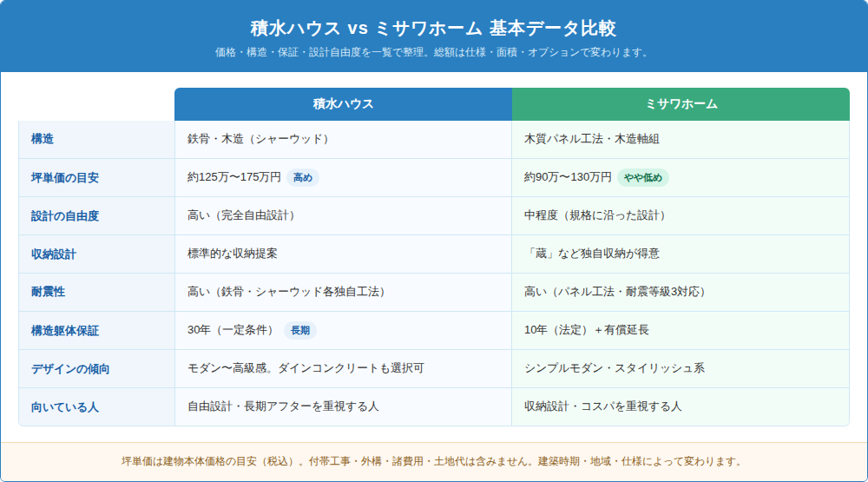This screenshot has width=868, height=482.
Task: Click the 積水ハウス column header
Action: pyautogui.click(x=343, y=104)
